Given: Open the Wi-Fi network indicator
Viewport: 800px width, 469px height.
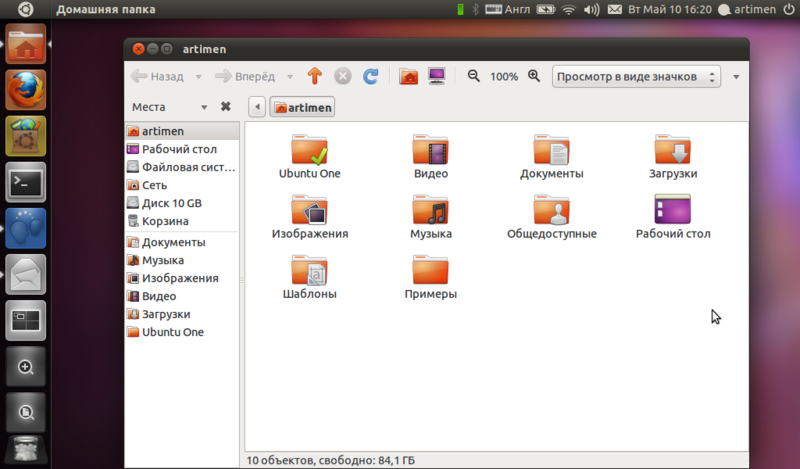Looking at the screenshot, I should (568, 9).
